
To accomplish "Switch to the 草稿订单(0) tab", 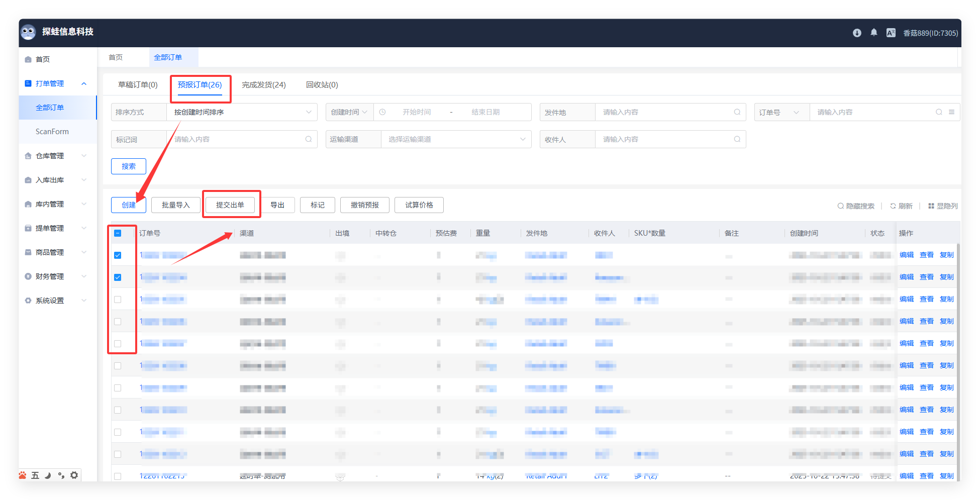I will [138, 85].
